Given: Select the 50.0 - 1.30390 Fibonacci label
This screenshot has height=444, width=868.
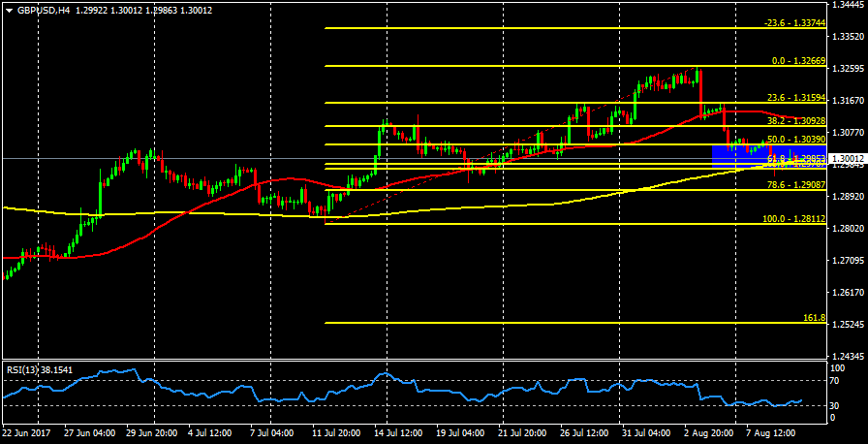Looking at the screenshot, I should pos(794,140).
